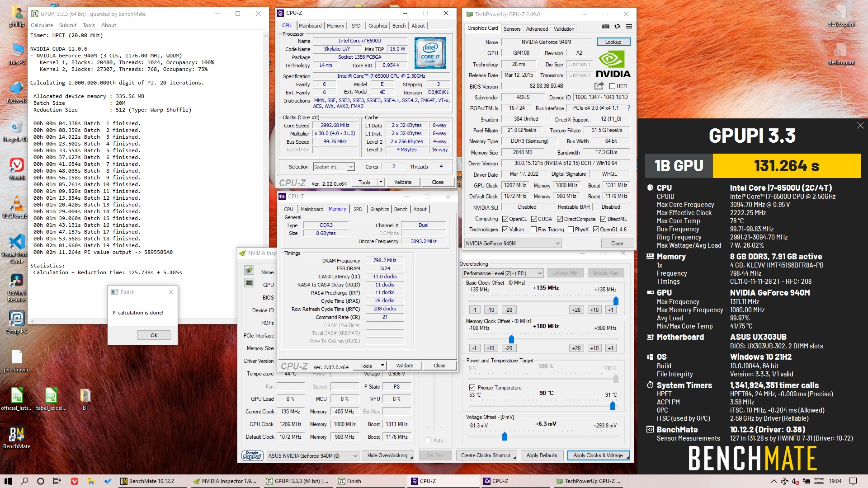Open Tools dropdown arrow in upper CPU-Z

[x=381, y=182]
